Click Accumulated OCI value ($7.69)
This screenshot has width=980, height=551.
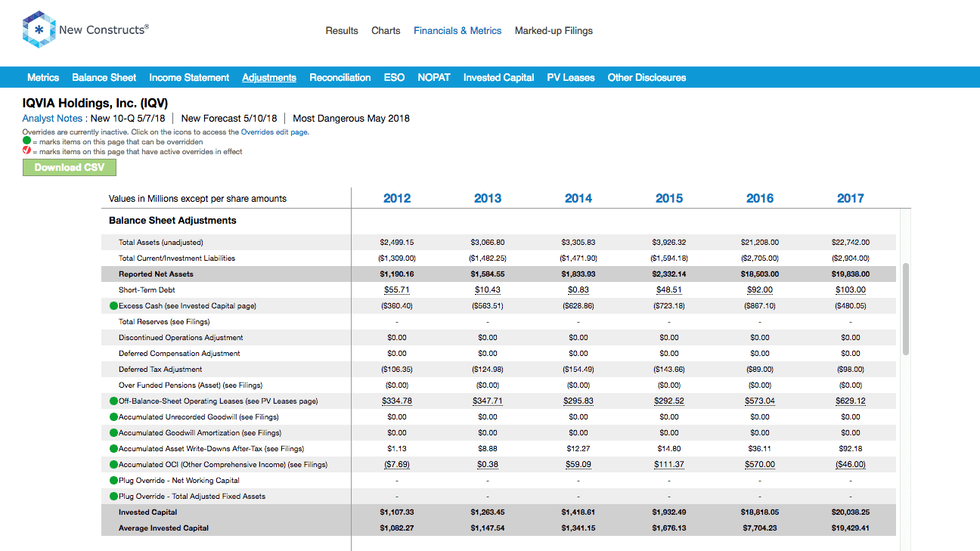pyautogui.click(x=397, y=465)
